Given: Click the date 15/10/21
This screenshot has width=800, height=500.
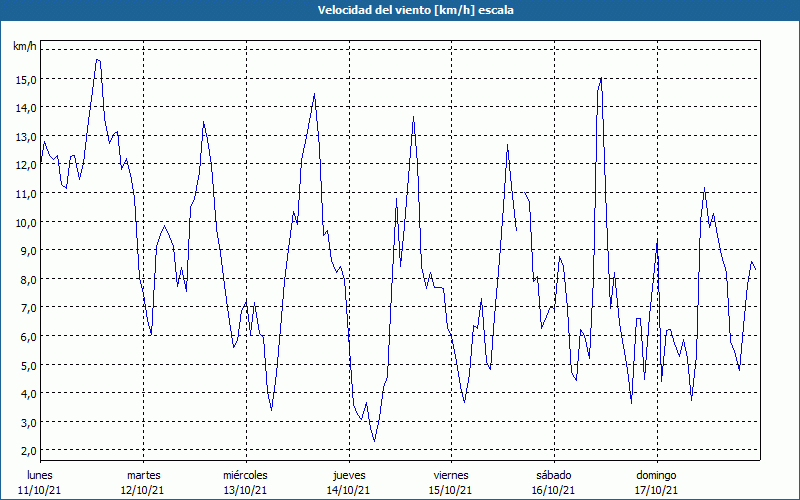Looking at the screenshot, I should (451, 490).
